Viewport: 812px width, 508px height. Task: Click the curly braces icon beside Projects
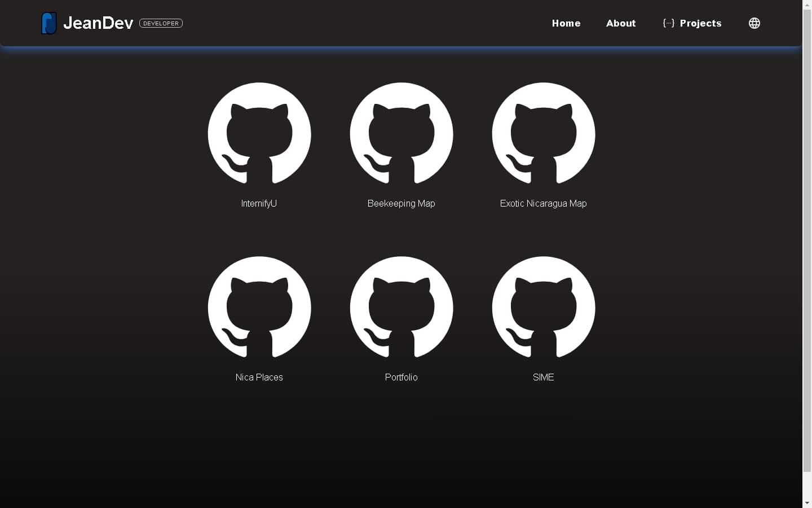[x=668, y=23]
